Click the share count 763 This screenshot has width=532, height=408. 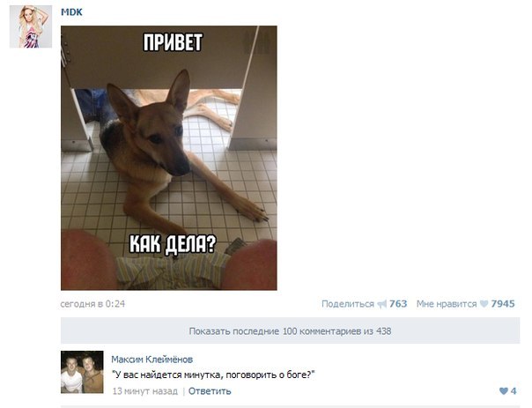(x=398, y=304)
